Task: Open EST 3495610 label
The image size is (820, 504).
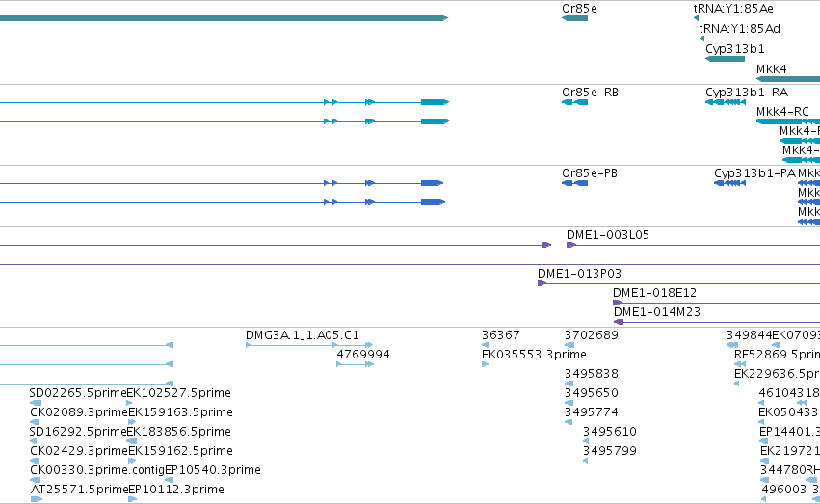Action: (610, 432)
